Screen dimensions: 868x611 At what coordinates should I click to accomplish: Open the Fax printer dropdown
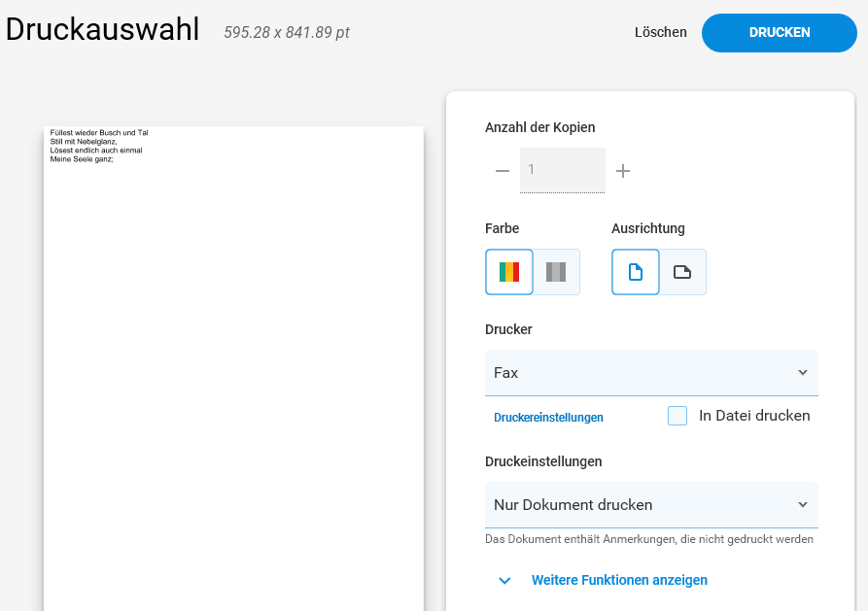[x=651, y=372]
